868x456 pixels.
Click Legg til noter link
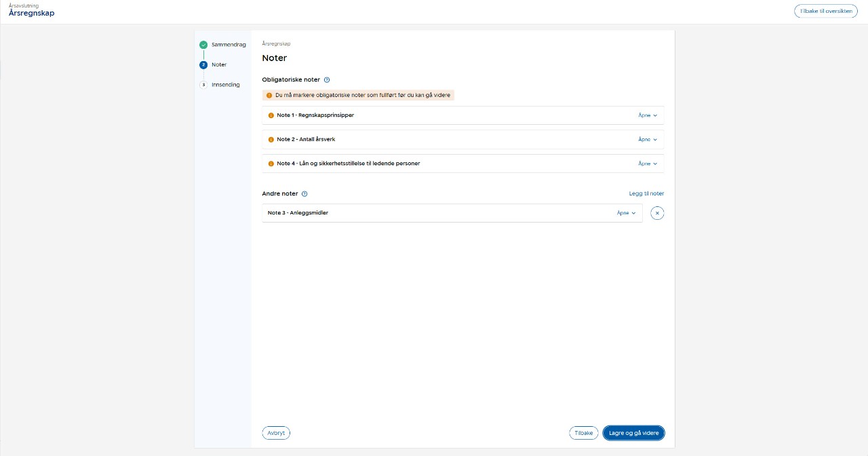click(x=646, y=194)
